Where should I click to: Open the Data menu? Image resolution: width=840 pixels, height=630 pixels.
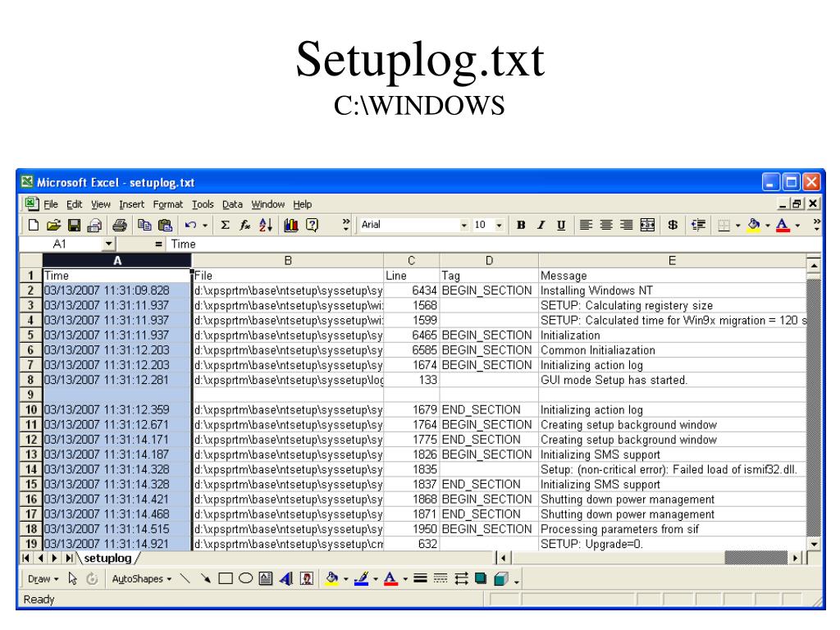click(x=232, y=204)
